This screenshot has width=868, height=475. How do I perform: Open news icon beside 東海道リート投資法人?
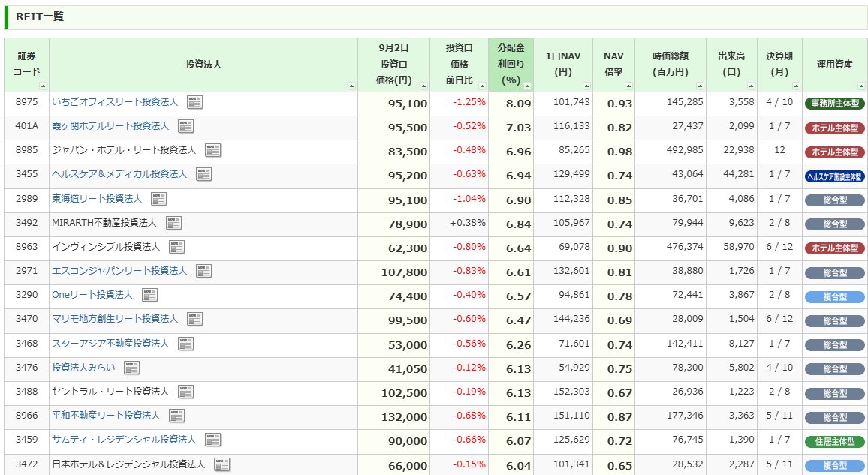click(x=159, y=199)
